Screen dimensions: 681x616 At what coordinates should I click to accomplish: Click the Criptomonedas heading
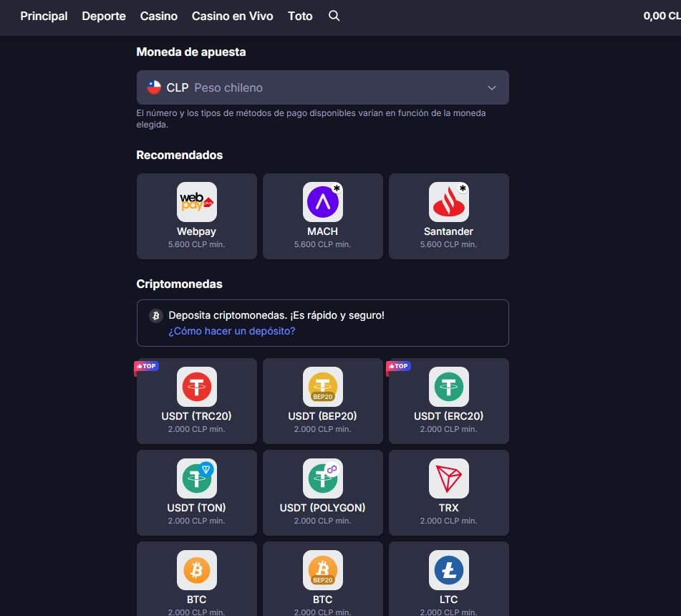coord(179,284)
